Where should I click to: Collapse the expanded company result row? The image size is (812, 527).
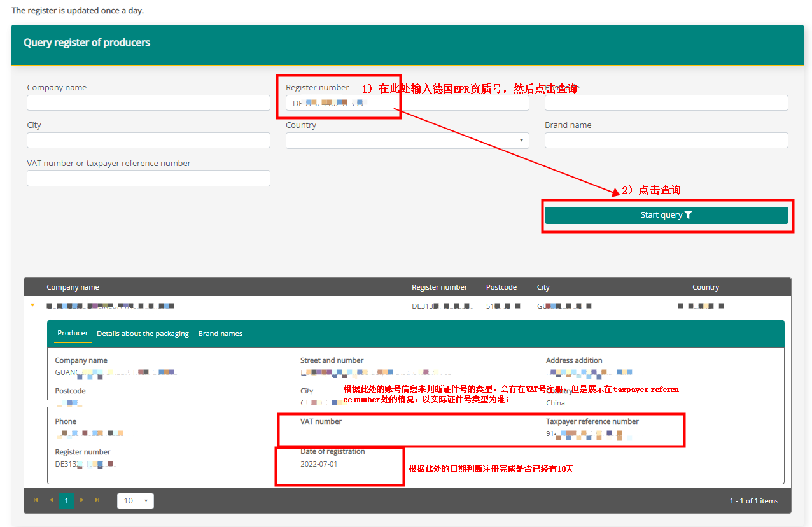click(32, 306)
